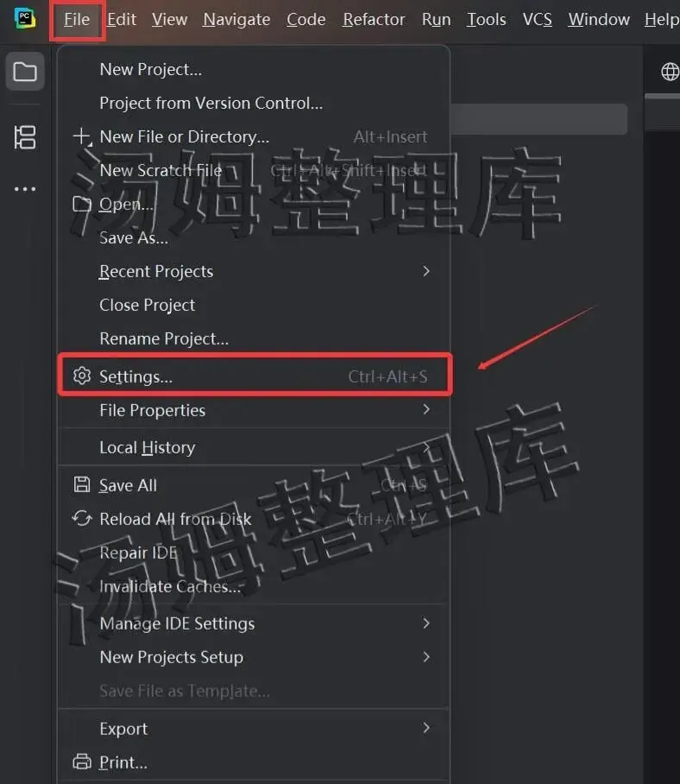
Task: Open the Project tool window folder icon
Action: pos(25,72)
